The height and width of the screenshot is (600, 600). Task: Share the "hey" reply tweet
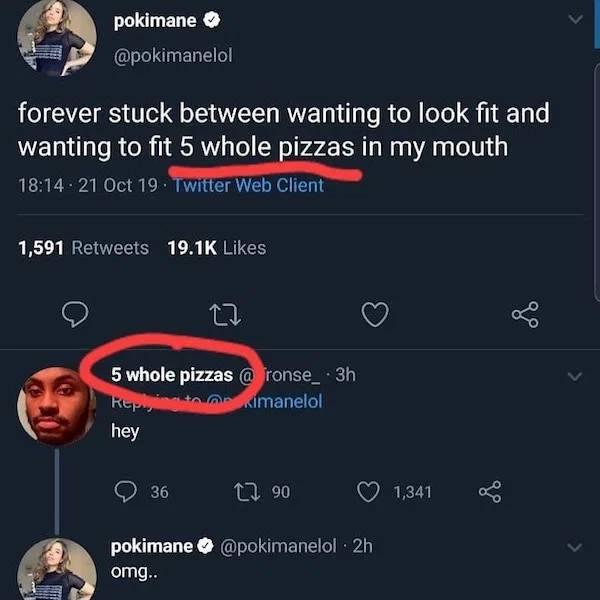(x=491, y=491)
